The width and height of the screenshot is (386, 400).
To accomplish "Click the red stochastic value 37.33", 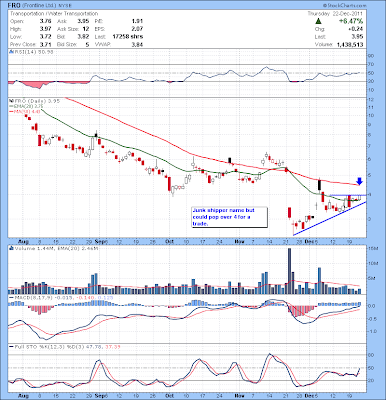I will point(113,347).
